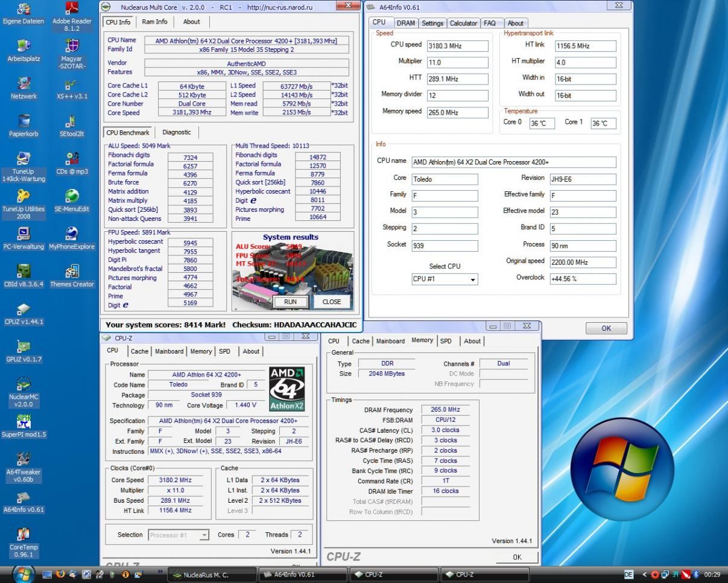Screen dimensions: 728x583
Task: Select the CoreTemp 0.96.1 desktop icon
Action: [x=24, y=541]
